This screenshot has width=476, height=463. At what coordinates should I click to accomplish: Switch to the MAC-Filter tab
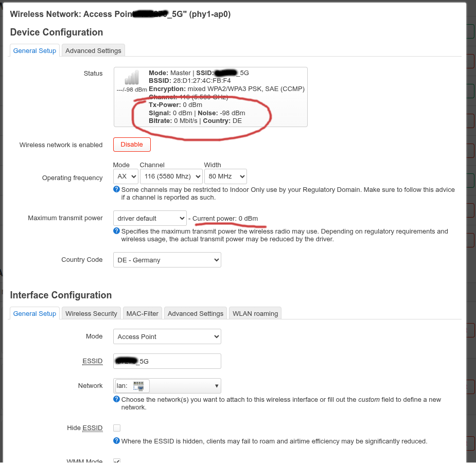pos(143,313)
